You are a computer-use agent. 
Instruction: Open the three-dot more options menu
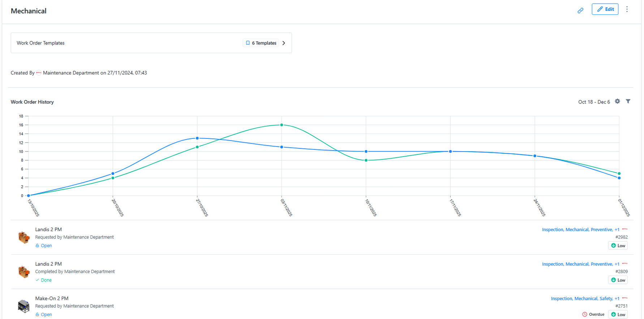pos(627,9)
